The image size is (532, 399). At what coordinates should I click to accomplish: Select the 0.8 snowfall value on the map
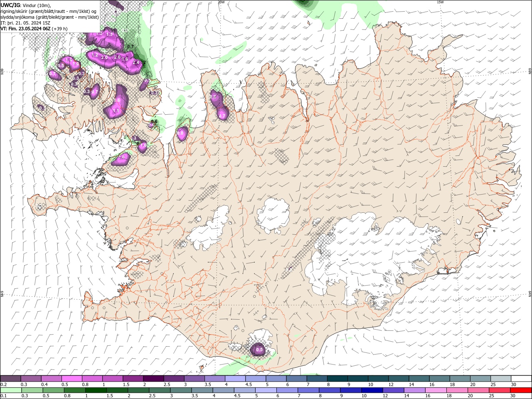(181, 133)
